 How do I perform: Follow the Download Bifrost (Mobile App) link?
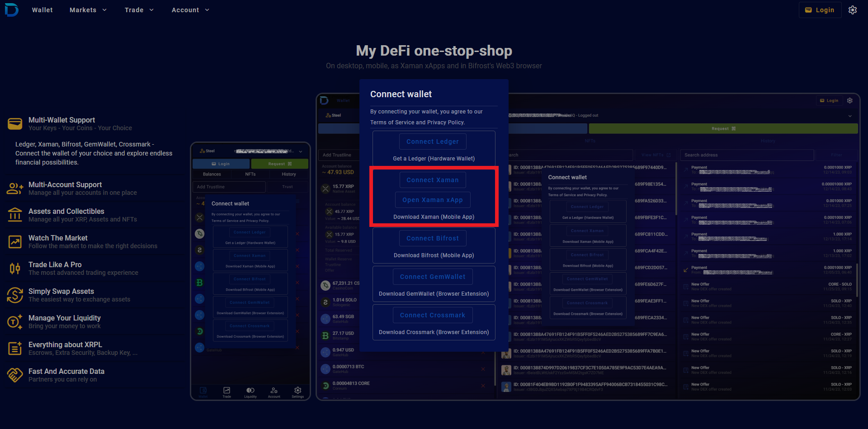434,255
